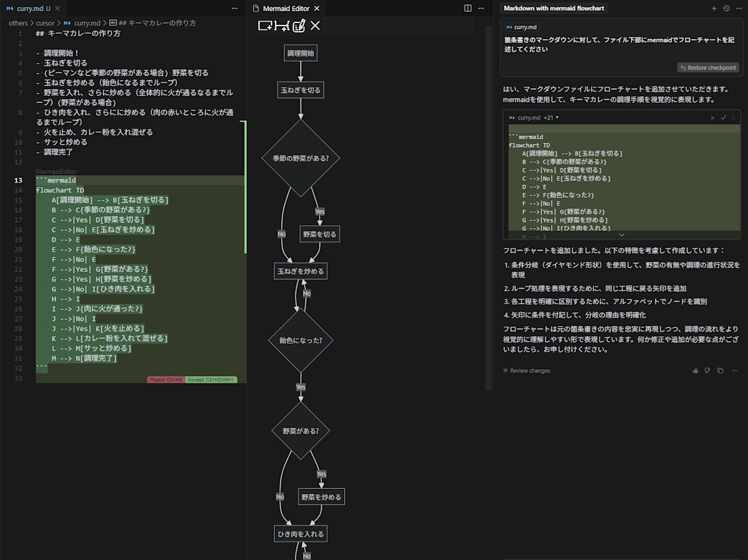Click the curry.md file chip in chat prompt
Screen dimensions: 748x560
[522, 27]
